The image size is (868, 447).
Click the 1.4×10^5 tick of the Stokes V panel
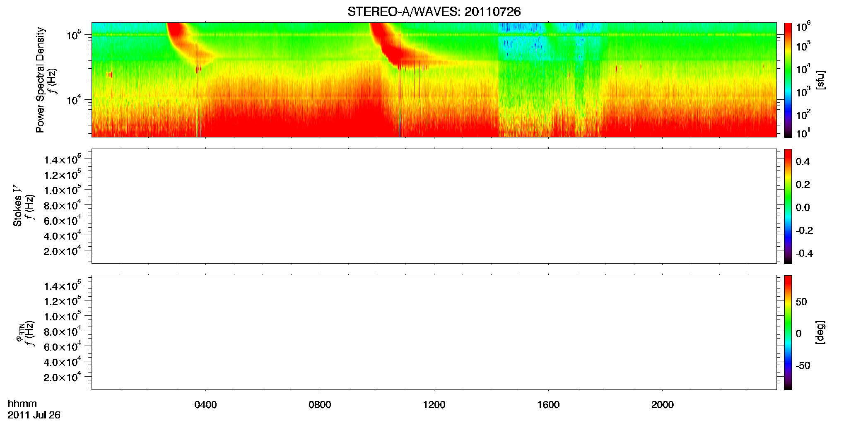tap(62, 160)
